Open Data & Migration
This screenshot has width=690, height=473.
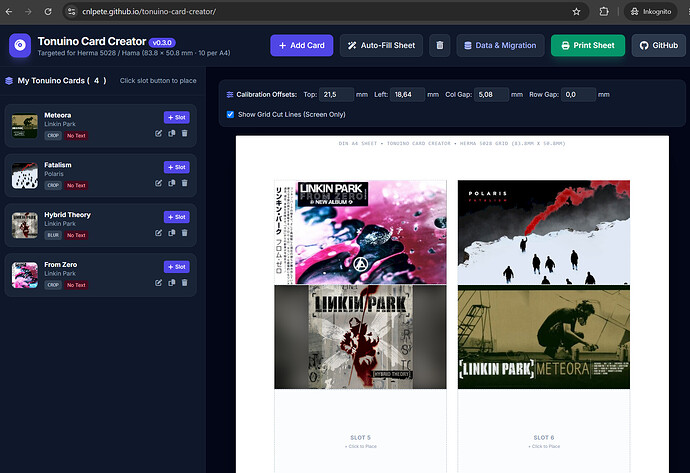tap(500, 45)
